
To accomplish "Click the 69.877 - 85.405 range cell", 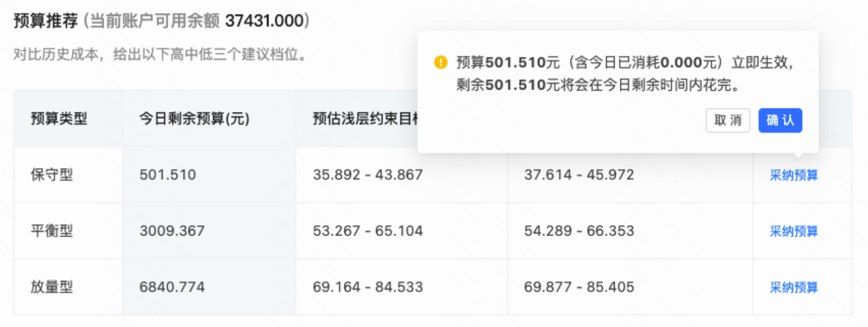I will click(580, 288).
